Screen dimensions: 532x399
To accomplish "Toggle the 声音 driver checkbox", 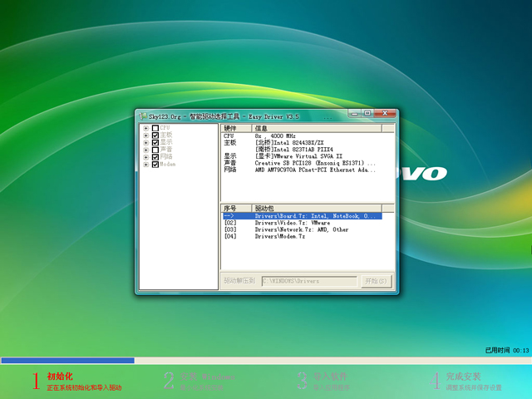I will 155,150.
